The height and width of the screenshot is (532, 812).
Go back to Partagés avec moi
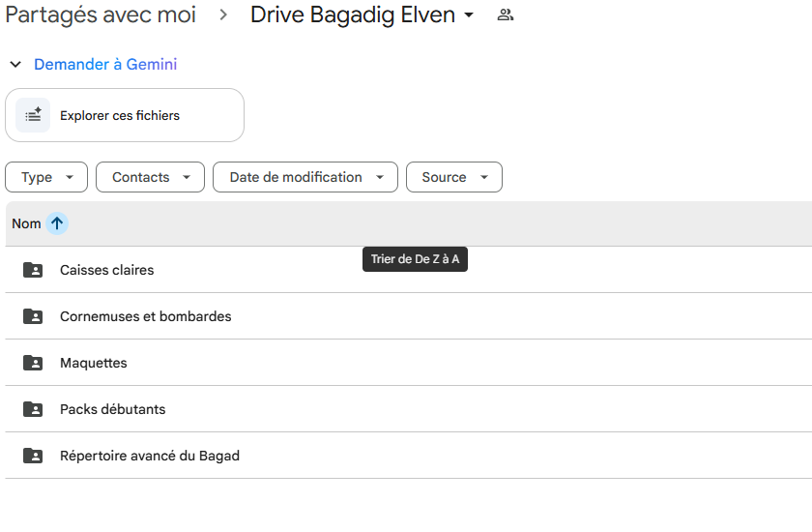(101, 15)
